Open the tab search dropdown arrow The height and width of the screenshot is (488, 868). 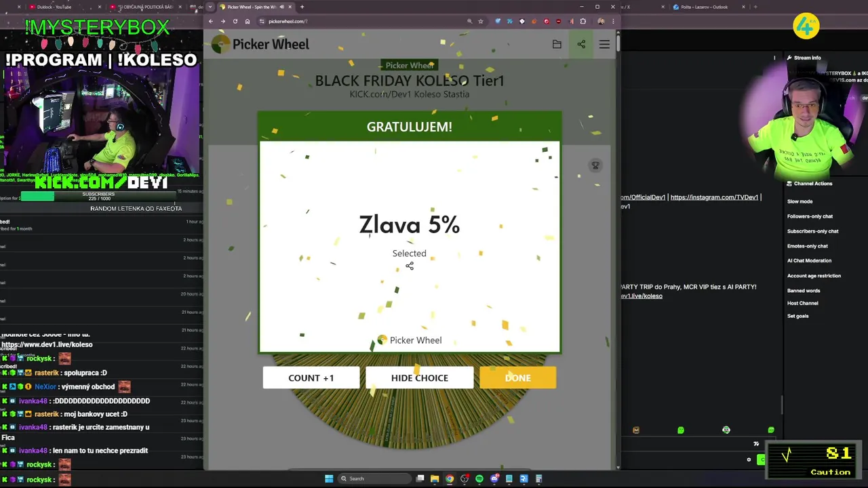click(x=210, y=7)
